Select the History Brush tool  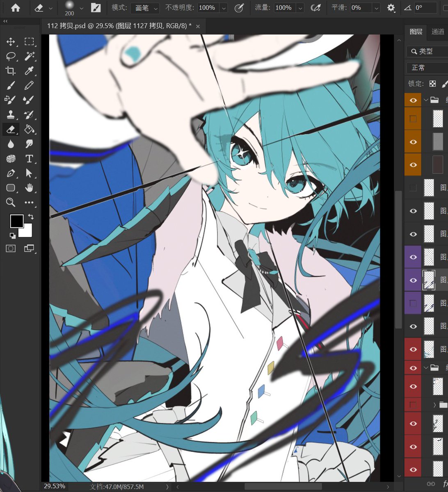tap(29, 114)
